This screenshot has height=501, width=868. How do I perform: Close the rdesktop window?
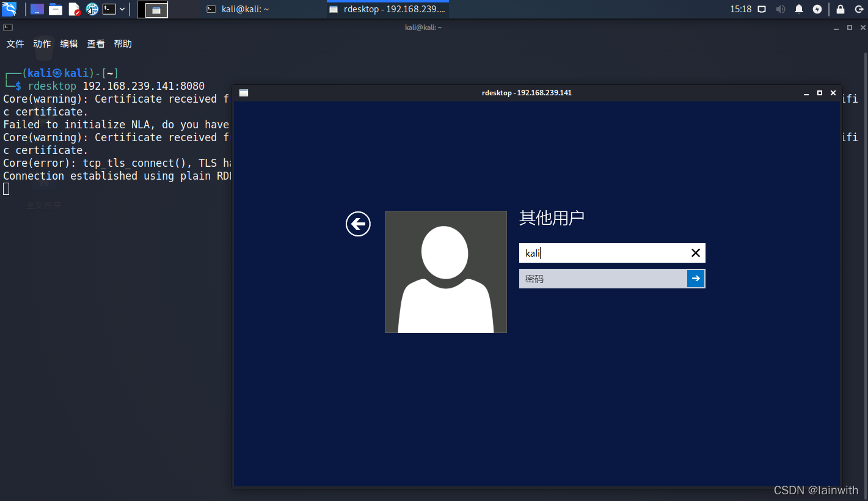coord(833,93)
